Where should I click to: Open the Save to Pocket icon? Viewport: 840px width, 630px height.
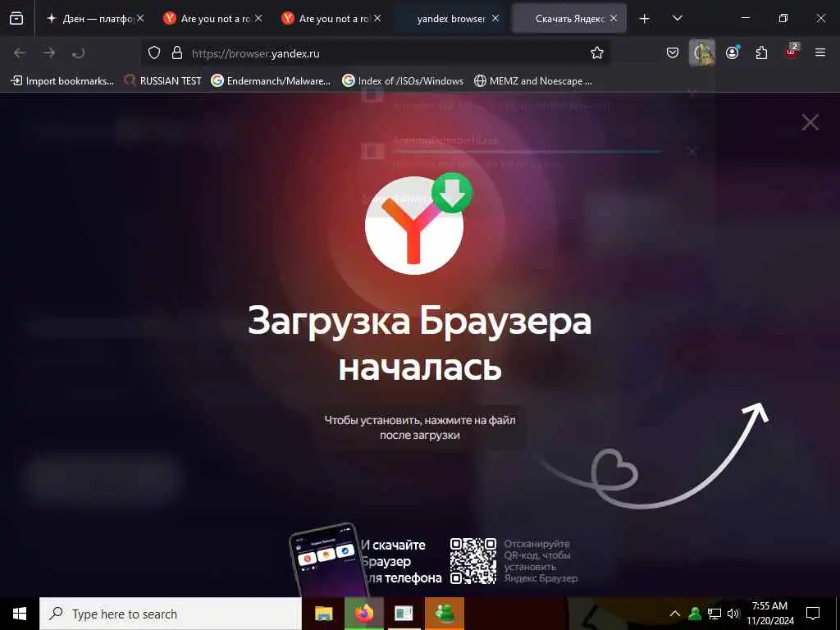coord(673,52)
